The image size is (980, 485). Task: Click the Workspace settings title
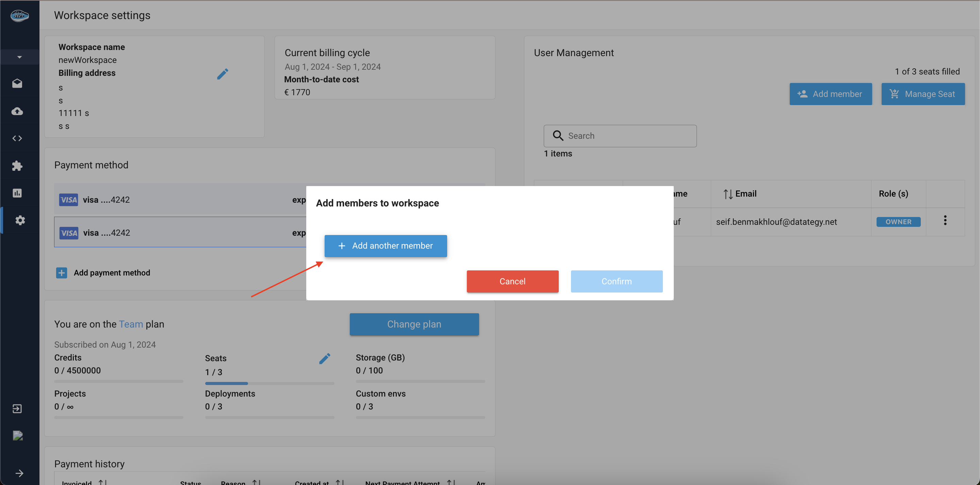coord(102,15)
